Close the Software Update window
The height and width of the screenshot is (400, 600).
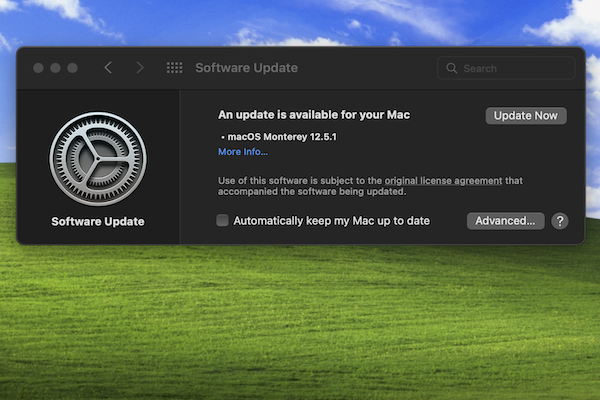point(39,68)
